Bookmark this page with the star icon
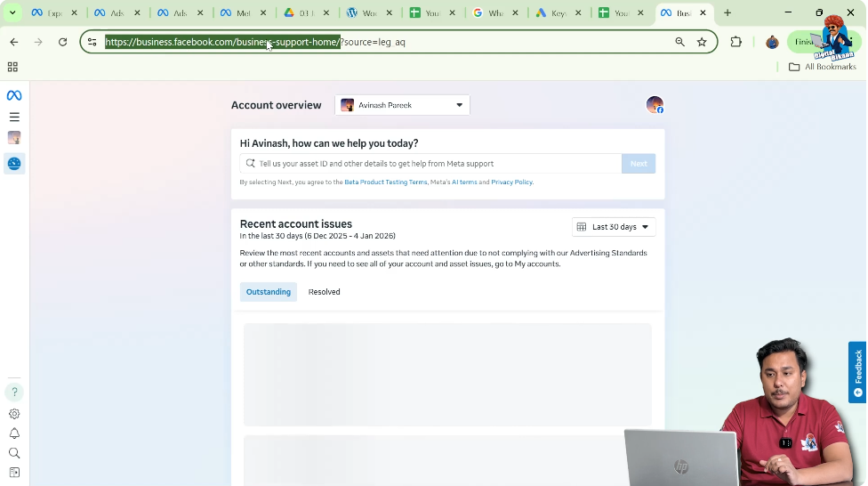868x486 pixels. 702,42
